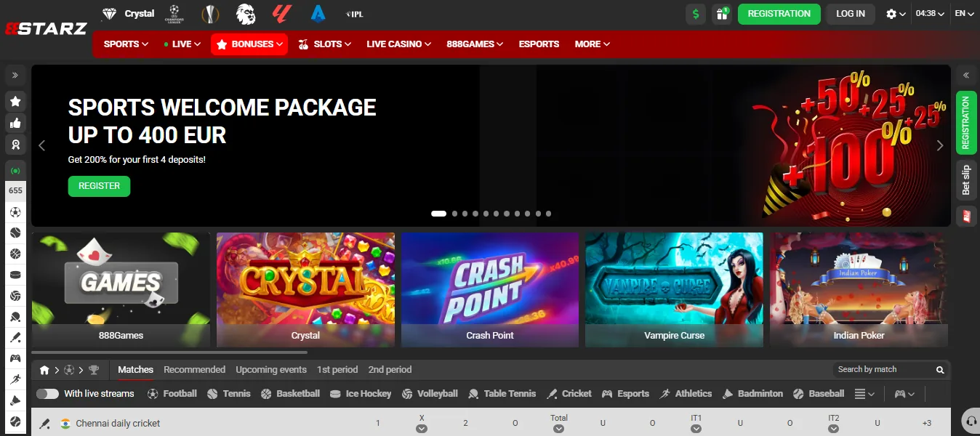Switch to the 1st period tab
The height and width of the screenshot is (436, 980).
tap(337, 370)
